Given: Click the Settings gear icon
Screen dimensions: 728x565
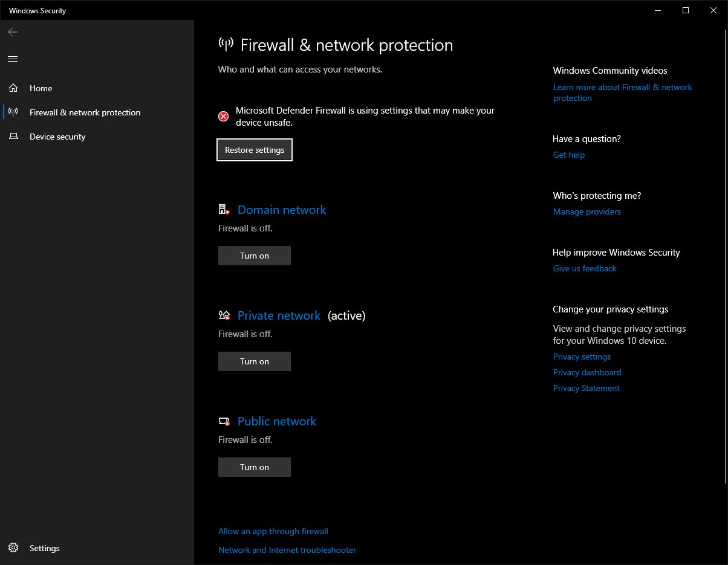Looking at the screenshot, I should [13, 548].
